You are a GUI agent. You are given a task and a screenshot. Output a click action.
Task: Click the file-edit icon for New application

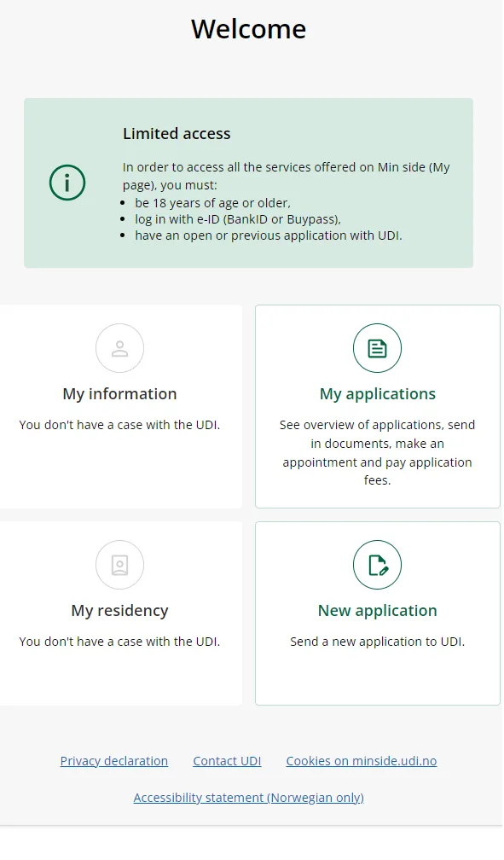point(377,565)
